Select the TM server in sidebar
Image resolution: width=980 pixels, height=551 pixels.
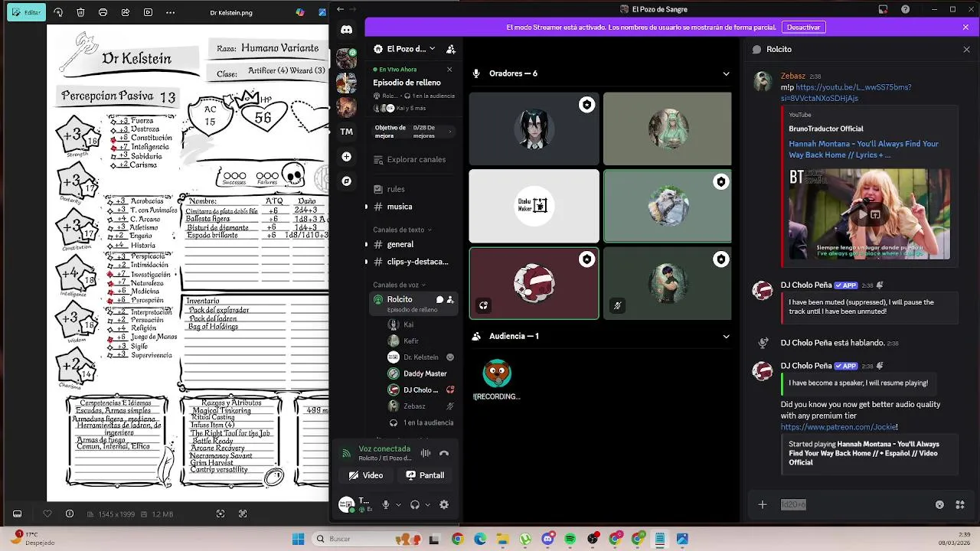click(x=346, y=132)
